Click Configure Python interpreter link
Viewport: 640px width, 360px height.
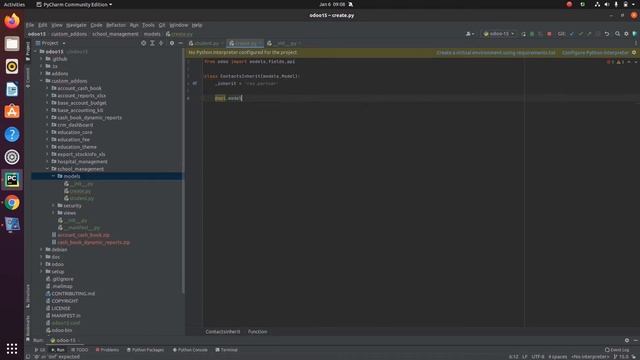[595, 53]
